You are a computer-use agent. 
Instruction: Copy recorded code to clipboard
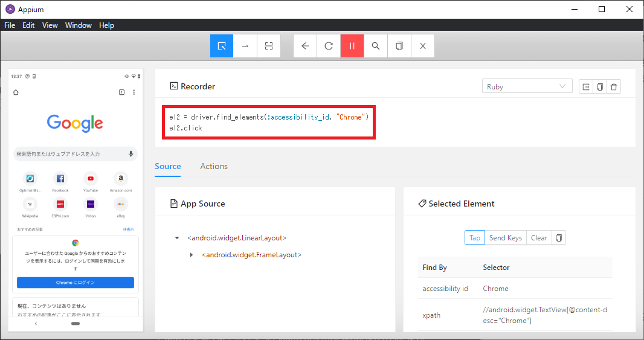click(600, 86)
